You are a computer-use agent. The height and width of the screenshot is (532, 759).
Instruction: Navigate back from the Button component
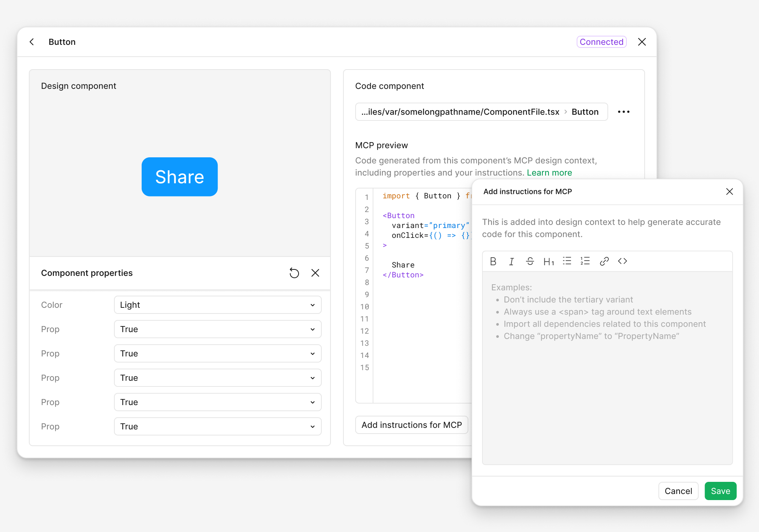pos(32,42)
